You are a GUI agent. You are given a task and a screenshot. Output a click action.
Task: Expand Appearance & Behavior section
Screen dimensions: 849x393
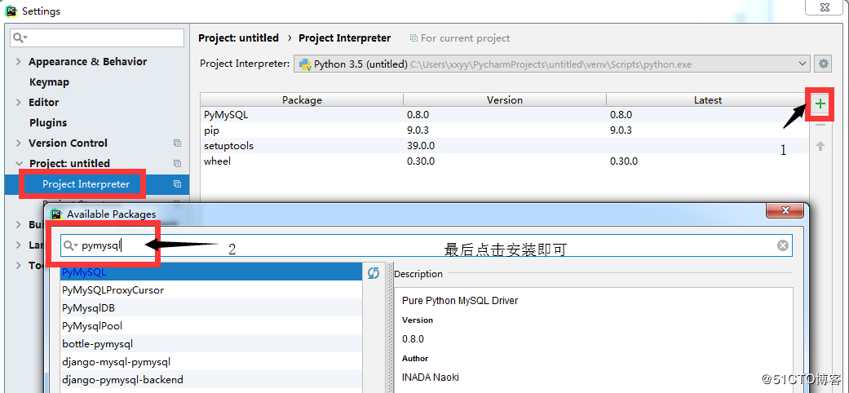coord(19,62)
